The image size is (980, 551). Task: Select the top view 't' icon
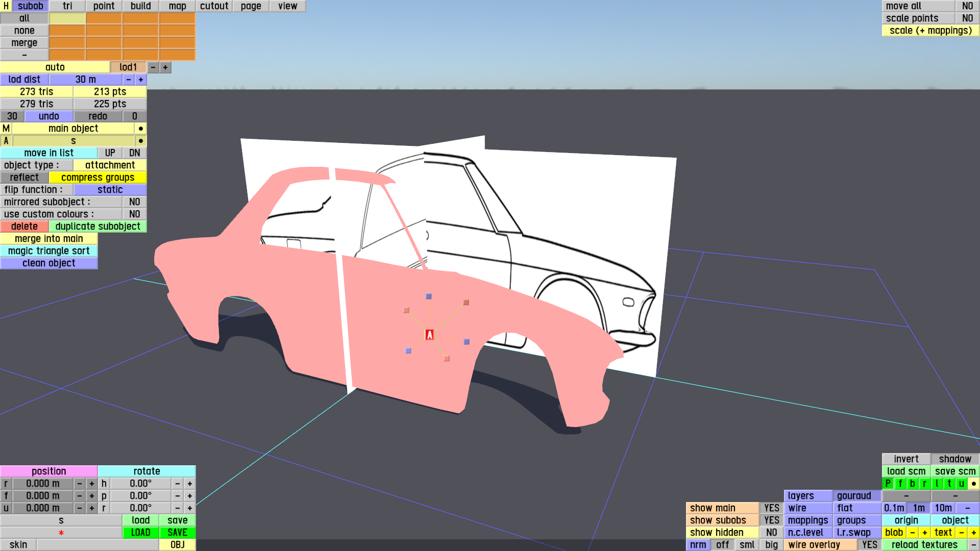pos(949,484)
